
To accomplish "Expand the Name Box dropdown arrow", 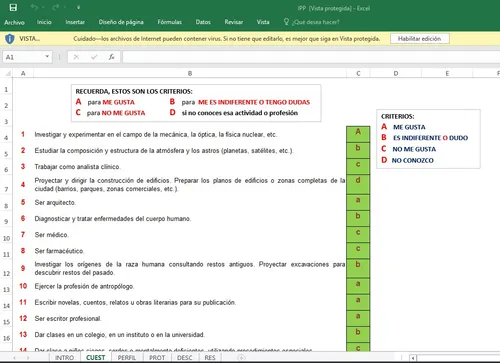I will tap(47, 57).
